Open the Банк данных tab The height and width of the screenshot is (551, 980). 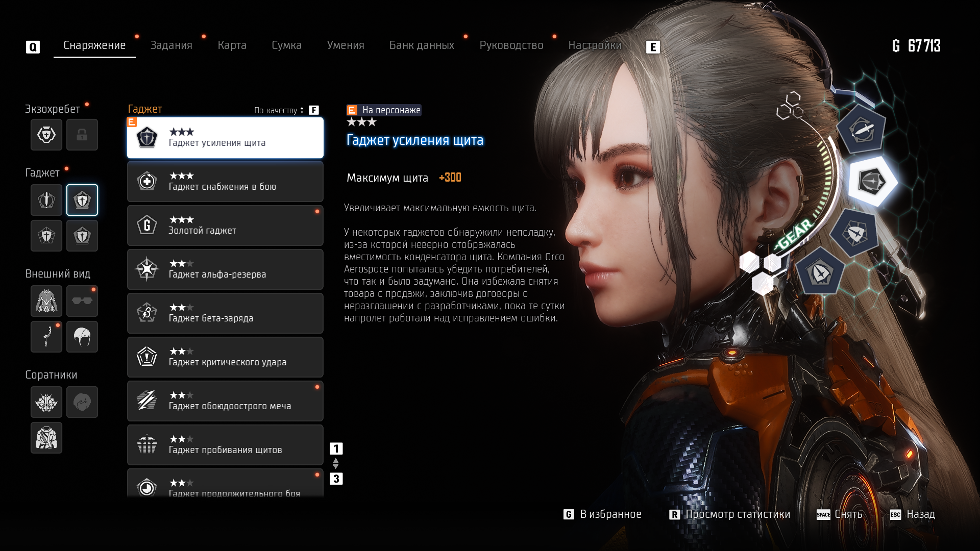click(x=422, y=45)
